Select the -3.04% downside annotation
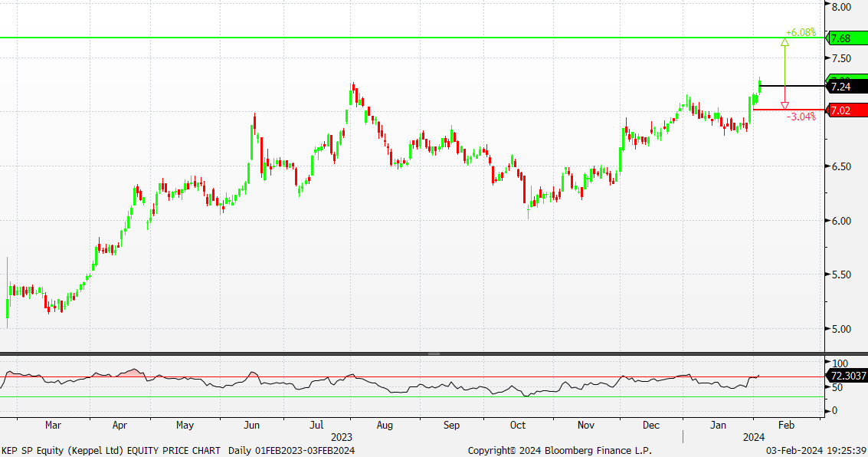This screenshot has height=457, width=868. tap(801, 117)
